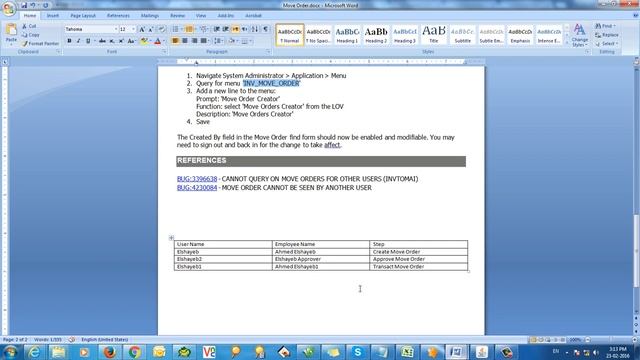Screen dimensions: 640x360
Task: Apply the Title style thumbnail
Action: [x=434, y=35]
